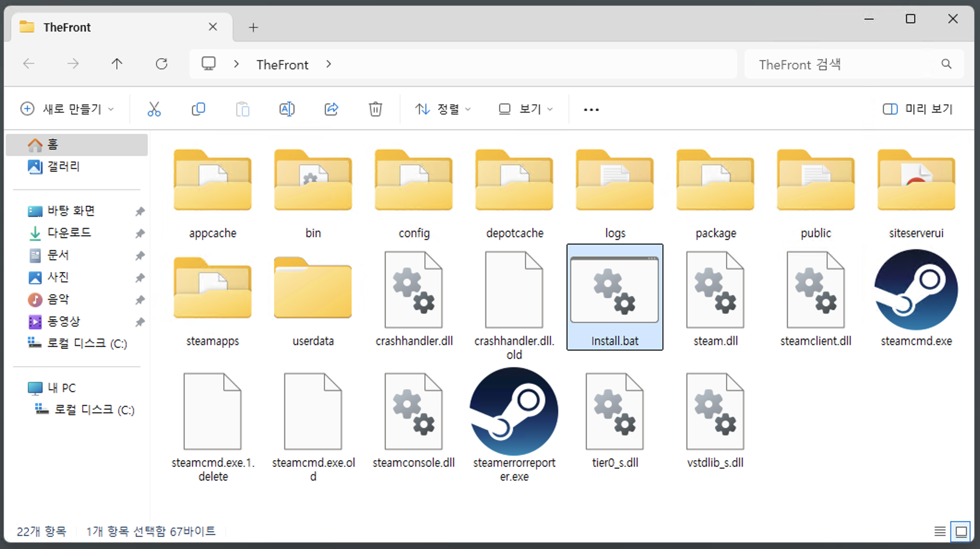Click TheFront breadcrumb in address bar
980x549 pixels.
[x=282, y=65]
